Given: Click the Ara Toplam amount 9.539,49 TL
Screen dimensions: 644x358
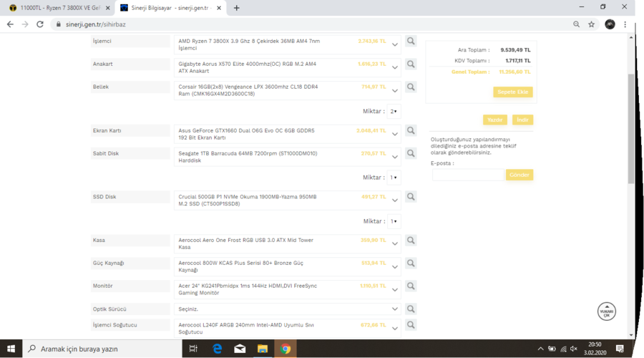Looking at the screenshot, I should 515,50.
